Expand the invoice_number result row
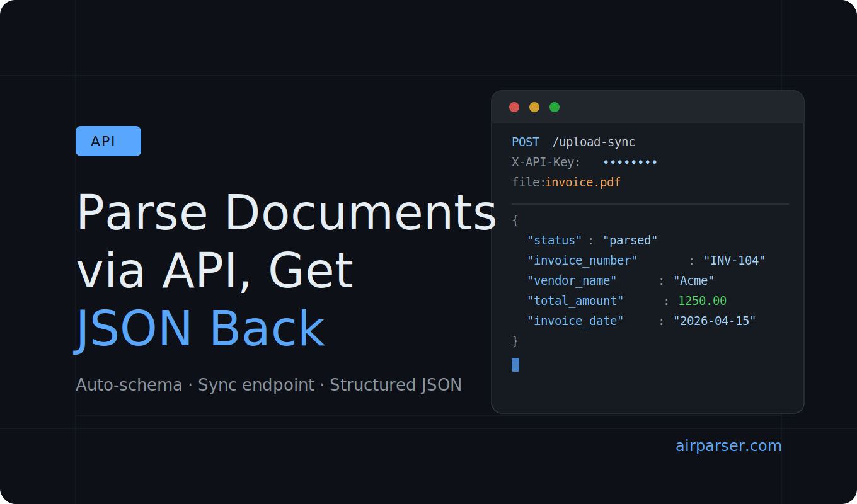 643,260
